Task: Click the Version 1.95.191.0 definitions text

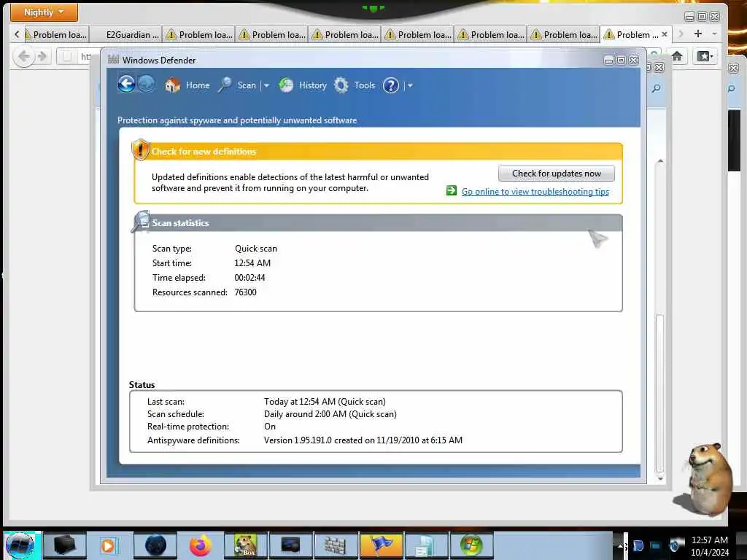Action: [x=363, y=440]
